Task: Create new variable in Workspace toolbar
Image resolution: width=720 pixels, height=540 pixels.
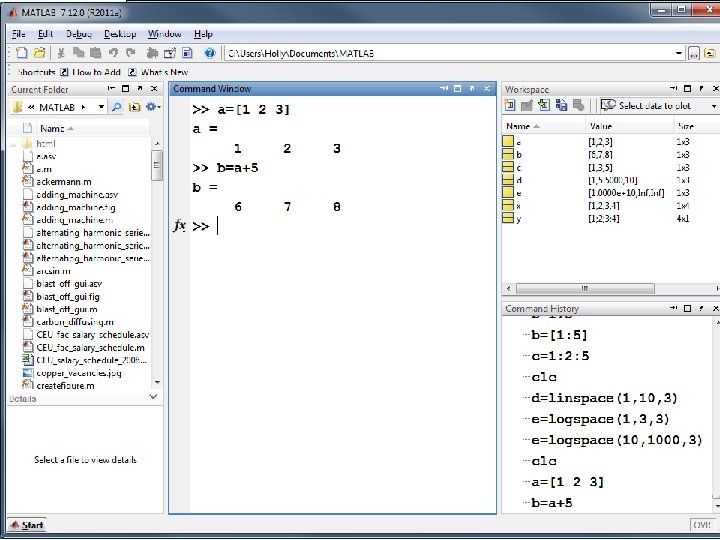Action: (x=510, y=106)
